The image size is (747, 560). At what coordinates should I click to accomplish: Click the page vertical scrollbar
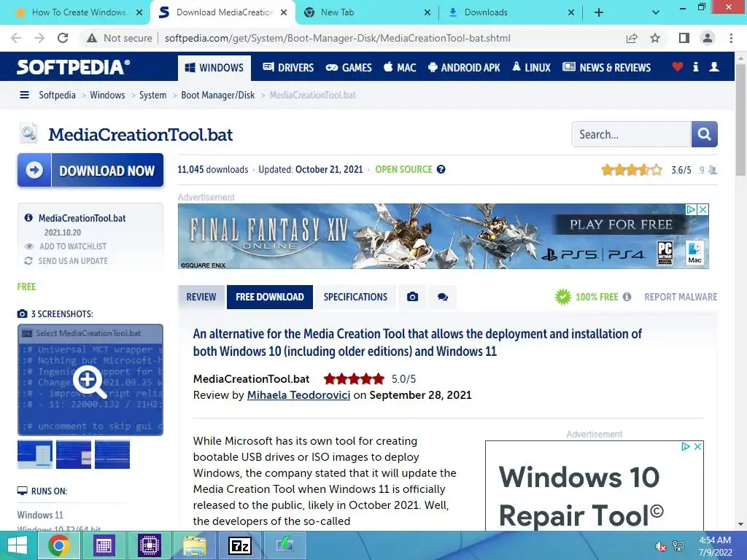tap(741, 119)
